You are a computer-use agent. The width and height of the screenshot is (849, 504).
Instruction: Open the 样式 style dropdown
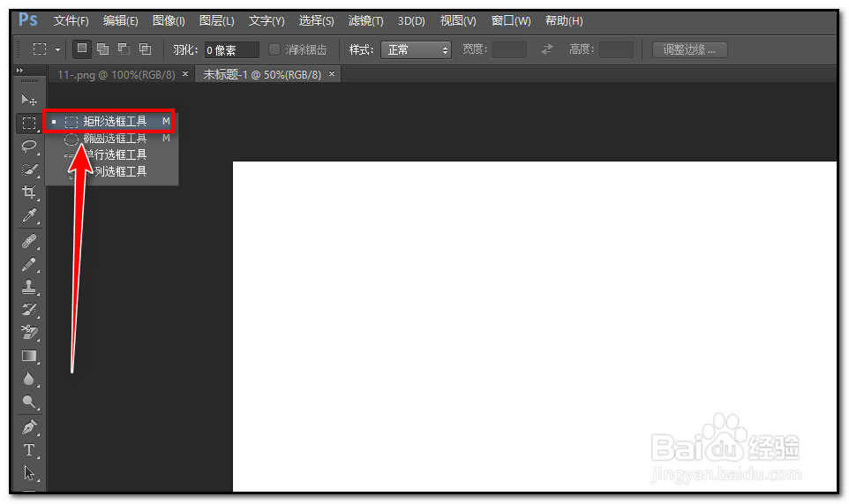(416, 49)
